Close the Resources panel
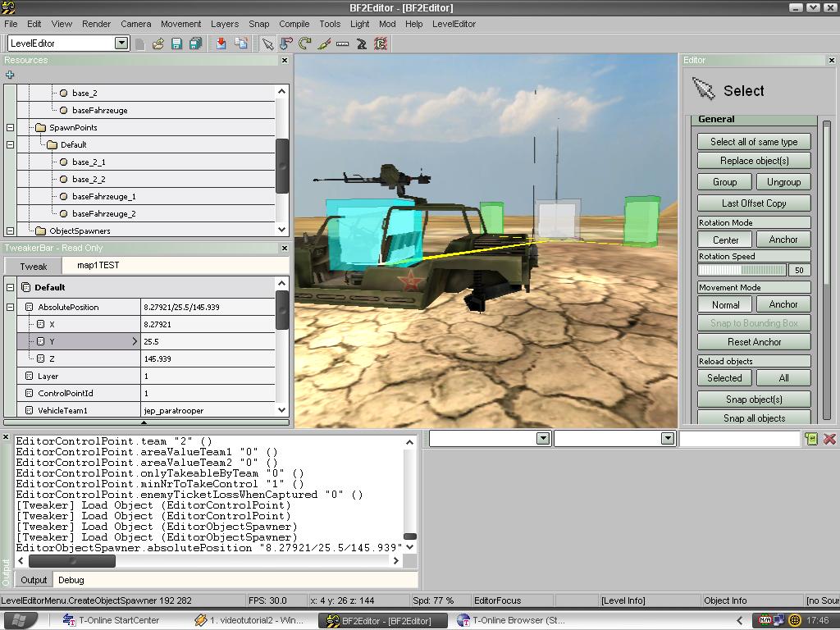The height and width of the screenshot is (630, 840). [285, 61]
